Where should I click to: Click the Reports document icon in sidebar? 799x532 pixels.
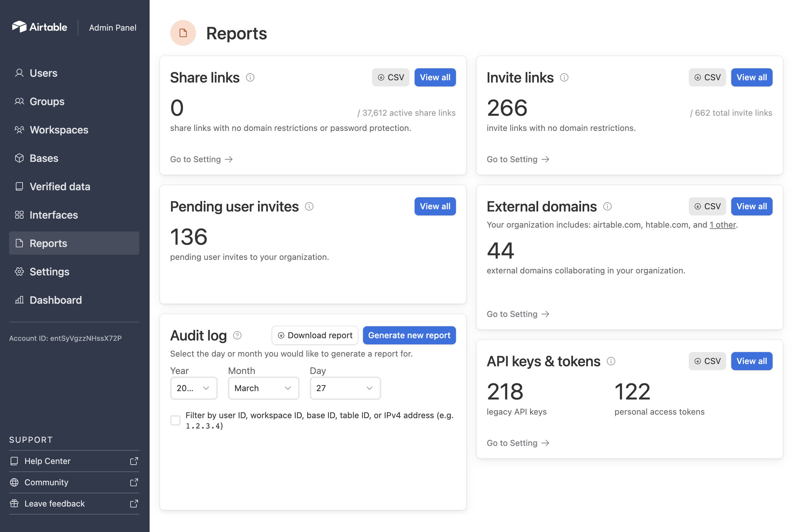click(19, 243)
